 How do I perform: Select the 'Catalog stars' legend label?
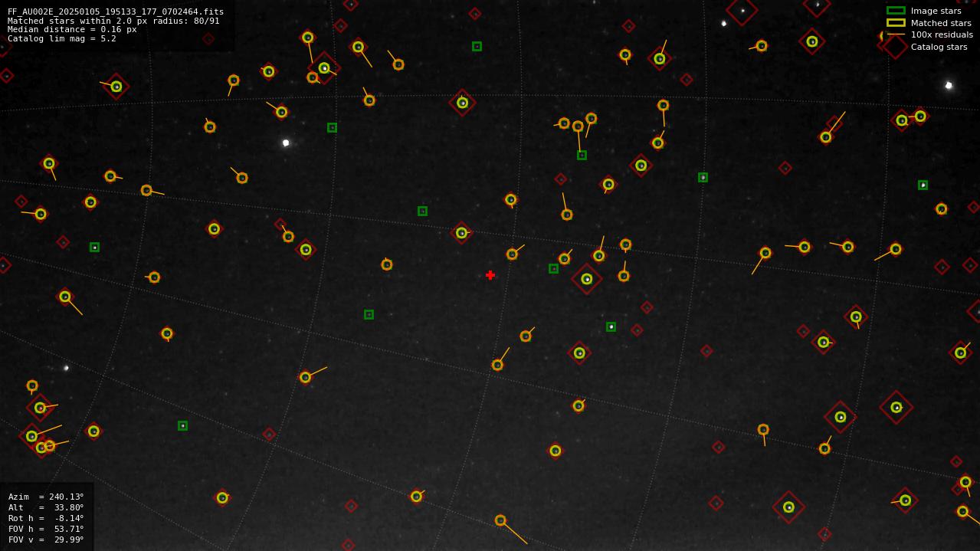(939, 47)
